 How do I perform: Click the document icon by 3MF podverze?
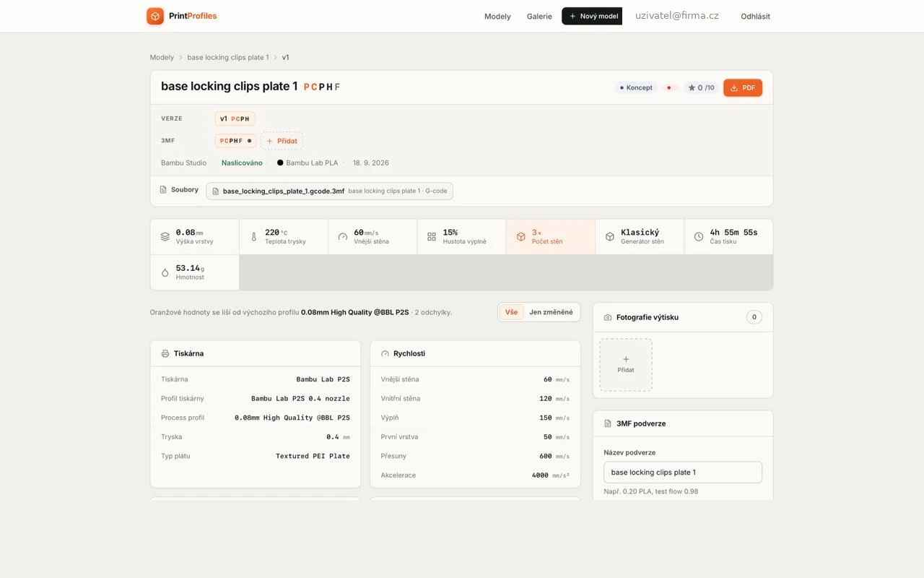608,423
